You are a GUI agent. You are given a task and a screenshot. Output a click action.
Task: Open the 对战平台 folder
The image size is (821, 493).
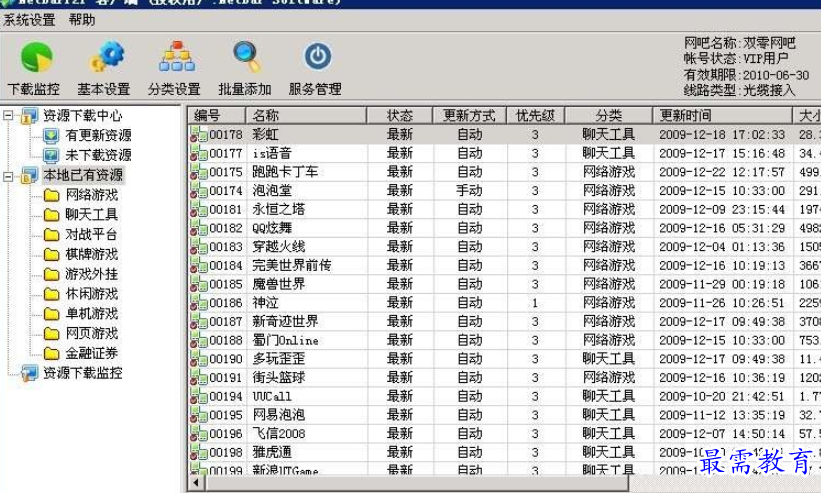coord(92,234)
